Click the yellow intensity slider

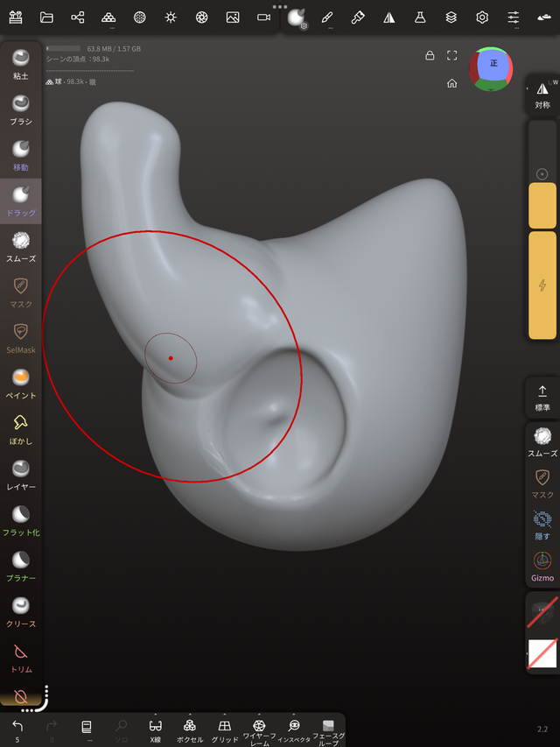point(542,285)
